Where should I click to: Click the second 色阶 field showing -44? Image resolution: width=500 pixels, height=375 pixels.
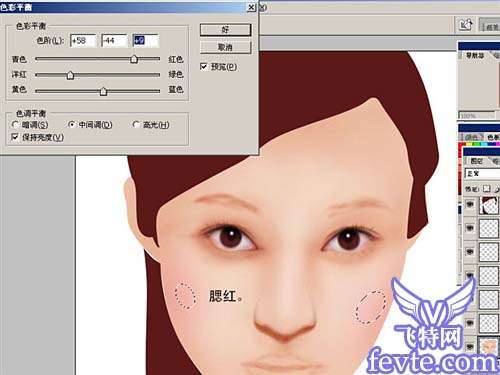(x=114, y=41)
